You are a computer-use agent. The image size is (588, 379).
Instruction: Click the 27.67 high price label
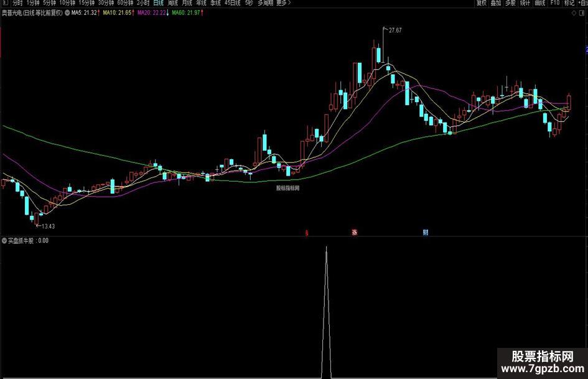pyautogui.click(x=395, y=30)
